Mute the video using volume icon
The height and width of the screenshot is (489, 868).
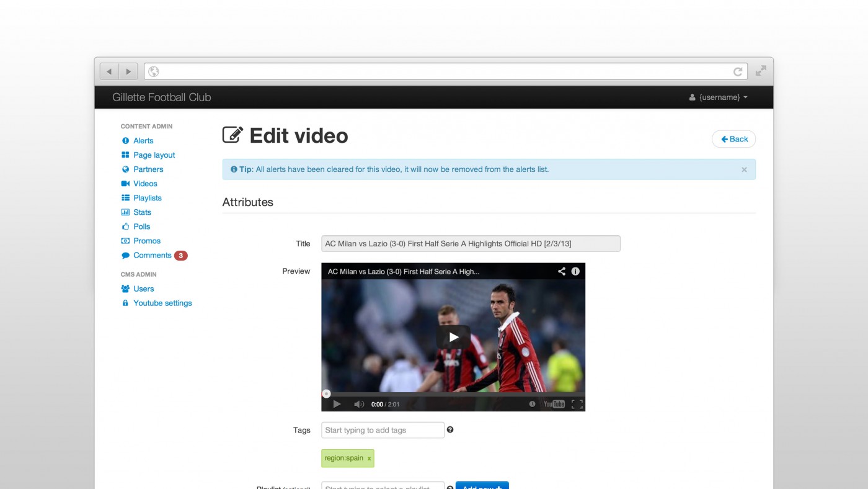pos(359,404)
